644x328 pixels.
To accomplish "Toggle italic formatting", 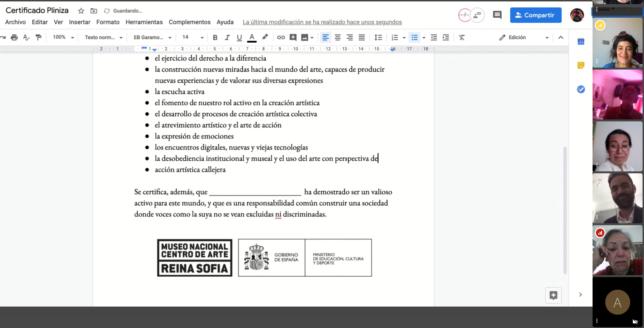I will pyautogui.click(x=227, y=37).
